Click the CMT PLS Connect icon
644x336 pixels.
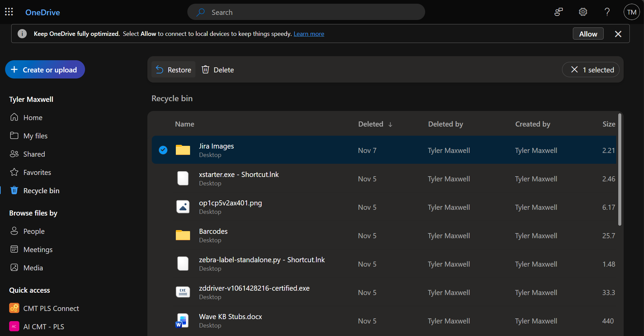tap(14, 308)
